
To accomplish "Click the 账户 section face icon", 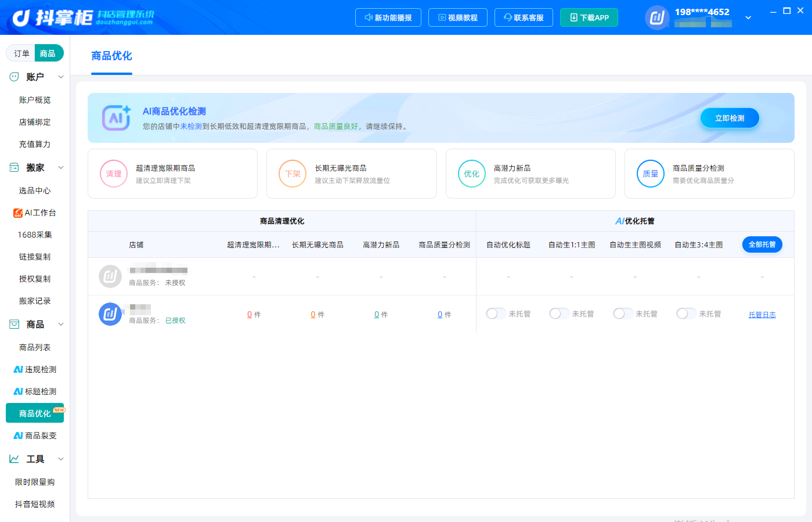I will point(14,77).
